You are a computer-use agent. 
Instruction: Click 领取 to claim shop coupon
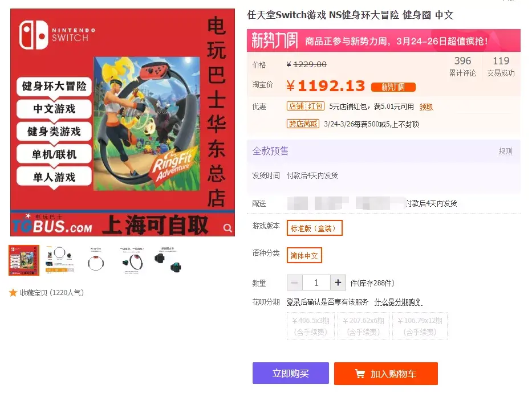click(x=426, y=107)
